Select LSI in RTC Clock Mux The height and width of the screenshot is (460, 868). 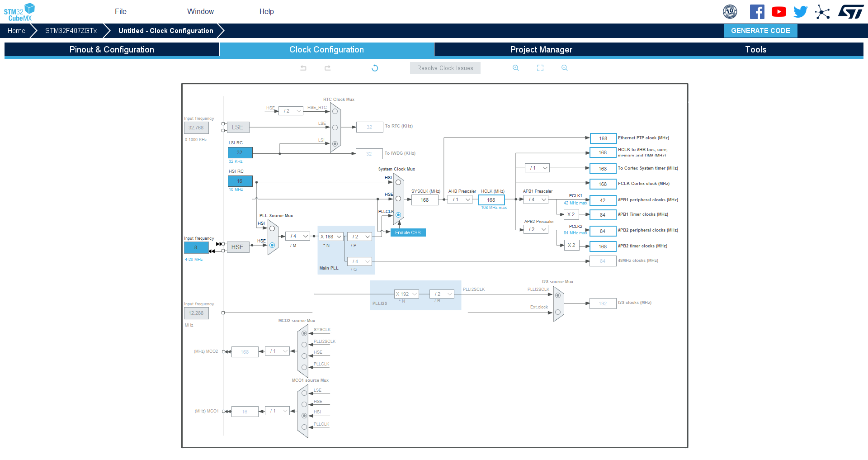335,144
